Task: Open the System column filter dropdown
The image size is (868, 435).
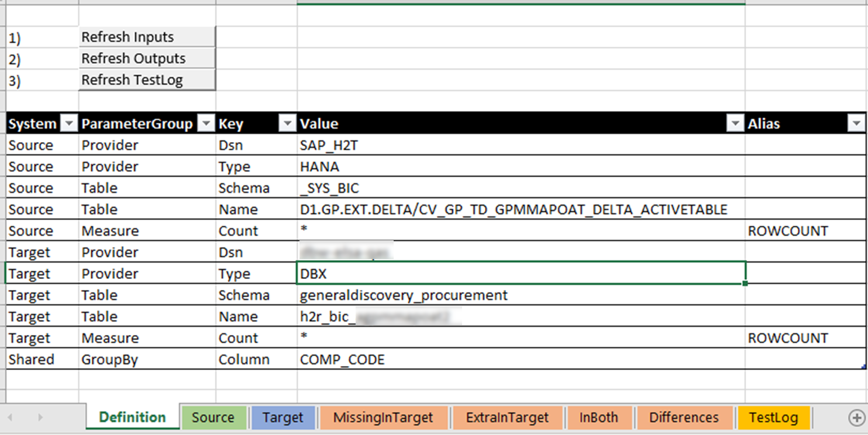Action: (x=69, y=123)
